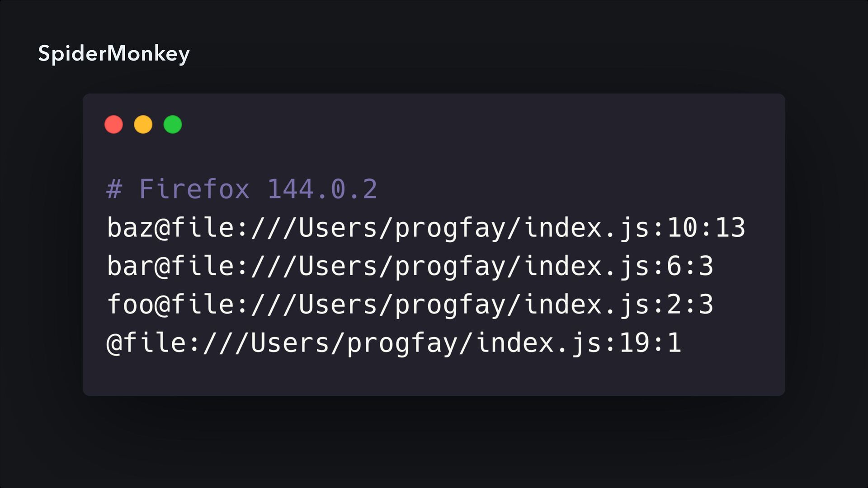Click the word Firefox in comment
This screenshot has height=488, width=868.
click(x=194, y=189)
